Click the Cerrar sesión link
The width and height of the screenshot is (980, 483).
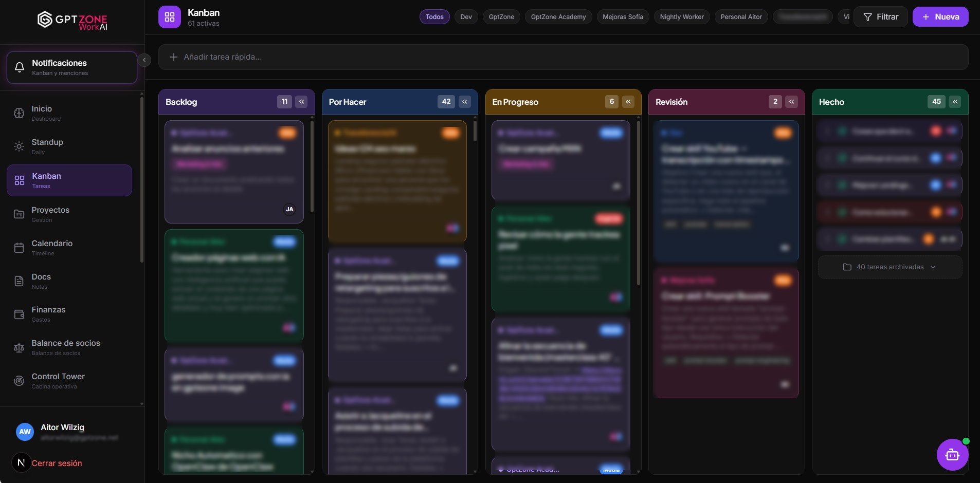tap(57, 463)
